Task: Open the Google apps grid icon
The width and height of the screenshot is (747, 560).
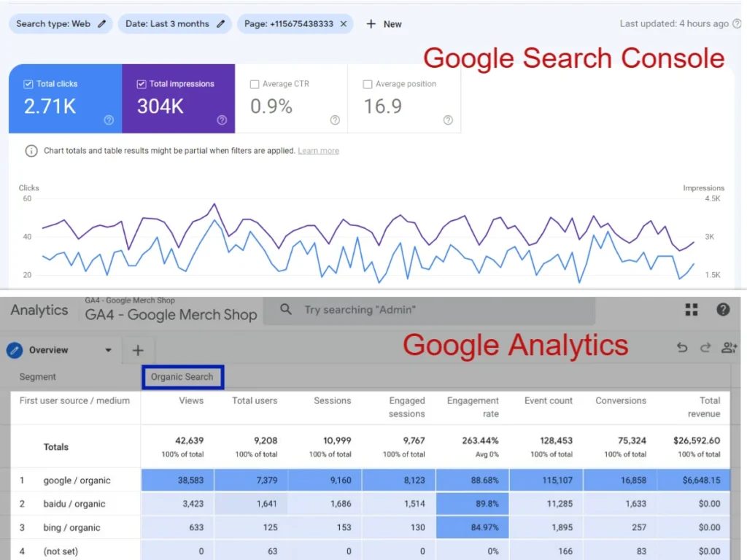Action: 692,309
